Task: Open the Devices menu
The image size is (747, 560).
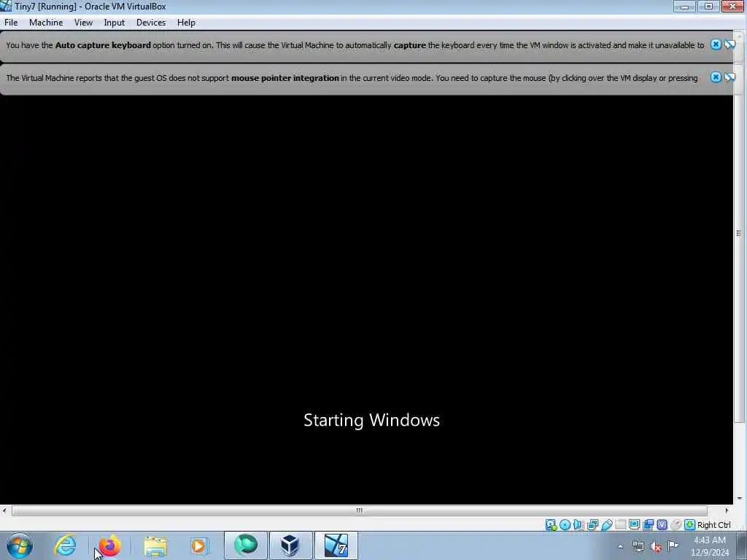Action: pyautogui.click(x=151, y=23)
